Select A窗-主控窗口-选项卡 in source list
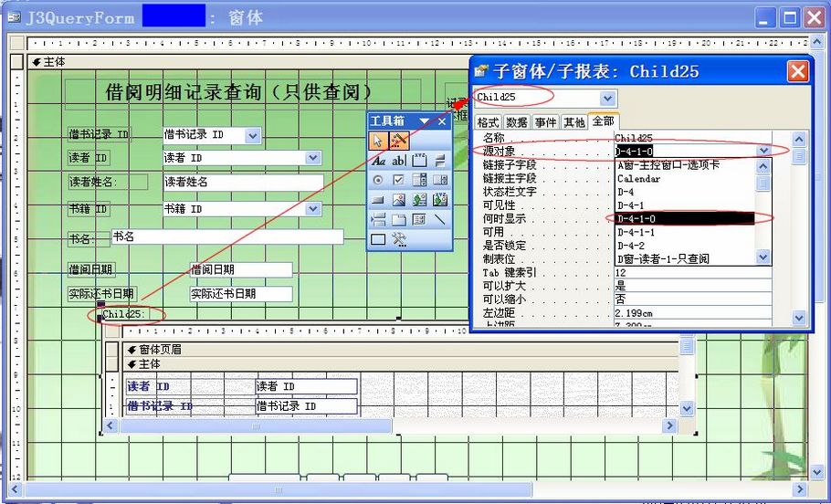831x504 pixels. click(685, 165)
